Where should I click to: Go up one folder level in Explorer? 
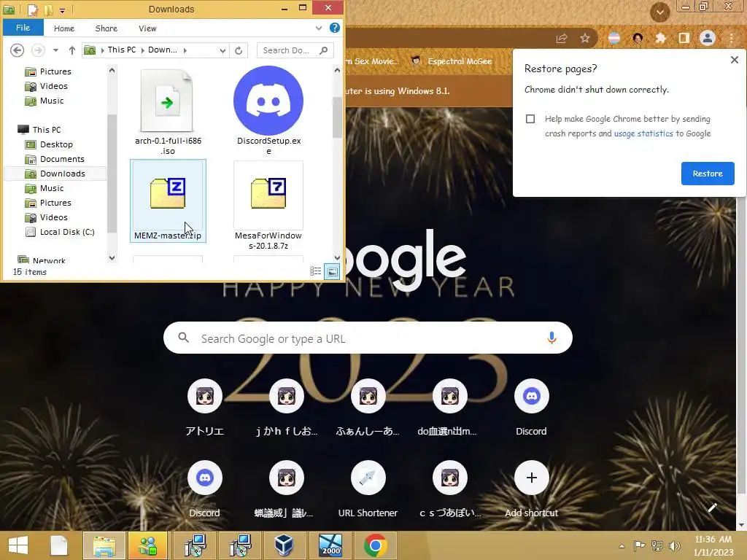(72, 50)
